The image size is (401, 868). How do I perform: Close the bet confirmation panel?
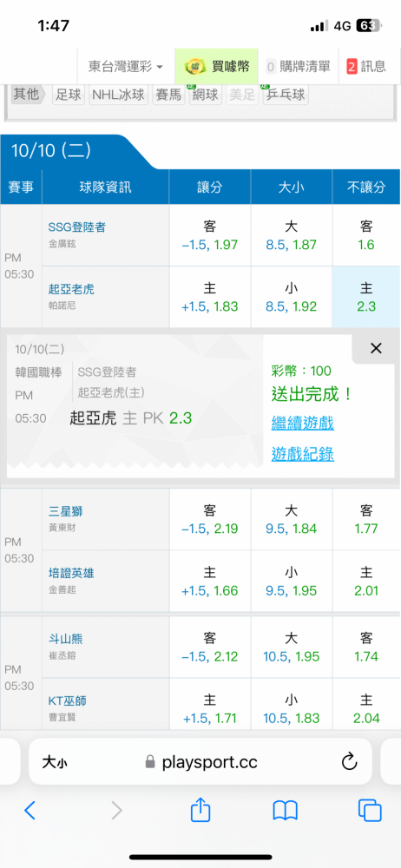[x=376, y=348]
